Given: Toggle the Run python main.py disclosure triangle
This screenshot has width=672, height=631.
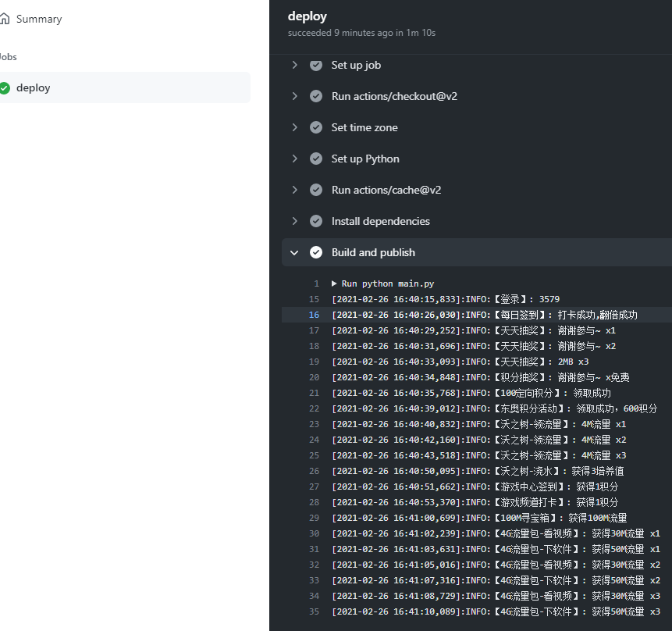Looking at the screenshot, I should [335, 283].
